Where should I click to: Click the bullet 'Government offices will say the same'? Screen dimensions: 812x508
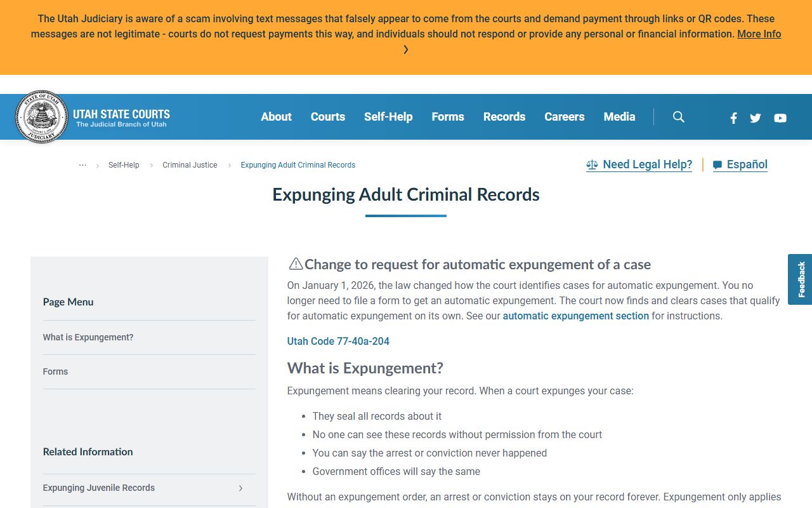[396, 472]
